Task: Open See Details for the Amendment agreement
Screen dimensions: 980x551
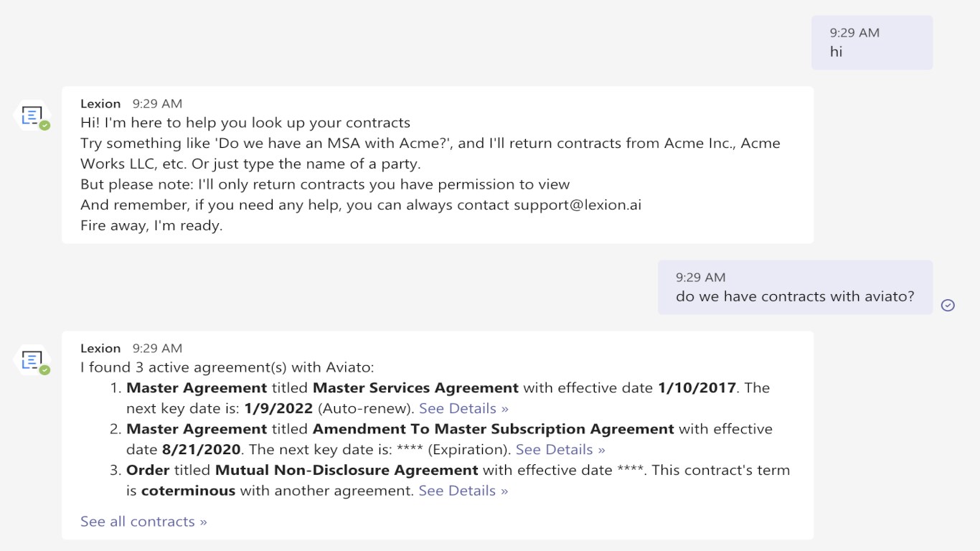Action: [x=560, y=449]
